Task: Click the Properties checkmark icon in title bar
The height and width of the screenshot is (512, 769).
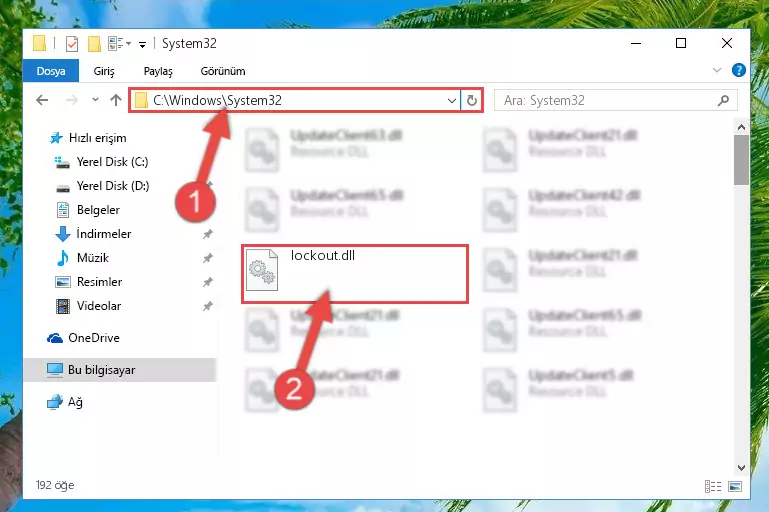Action: click(72, 44)
